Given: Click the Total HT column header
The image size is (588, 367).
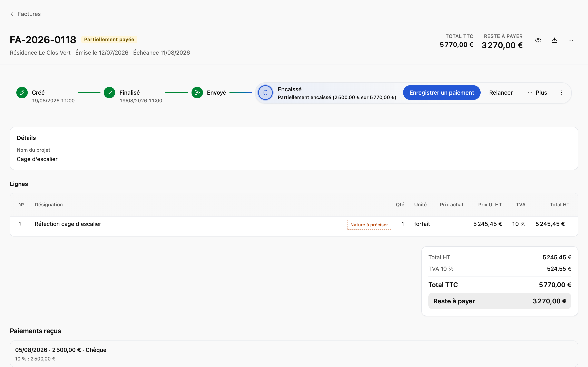Looking at the screenshot, I should [560, 205].
